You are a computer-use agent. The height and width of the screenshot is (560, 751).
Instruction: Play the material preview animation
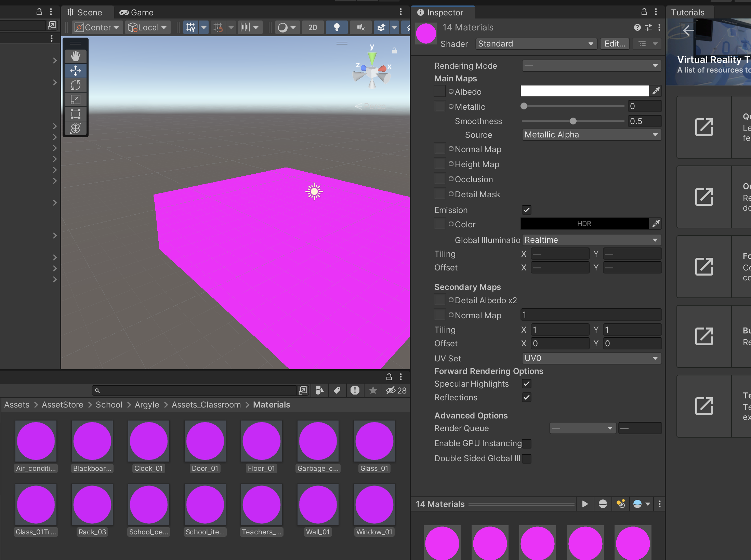(585, 504)
